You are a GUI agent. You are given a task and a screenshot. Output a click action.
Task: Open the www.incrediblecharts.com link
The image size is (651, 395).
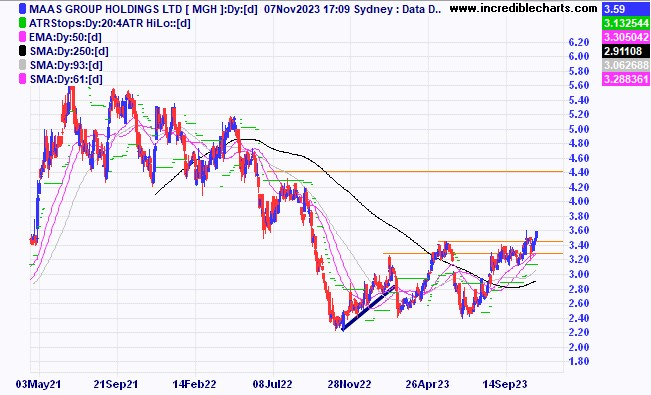click(x=524, y=8)
